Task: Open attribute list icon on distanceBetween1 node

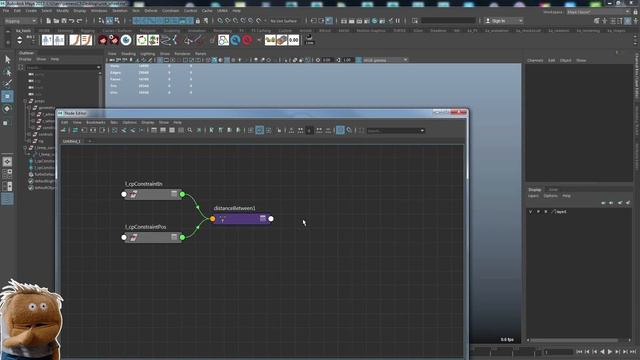Action: (x=263, y=219)
